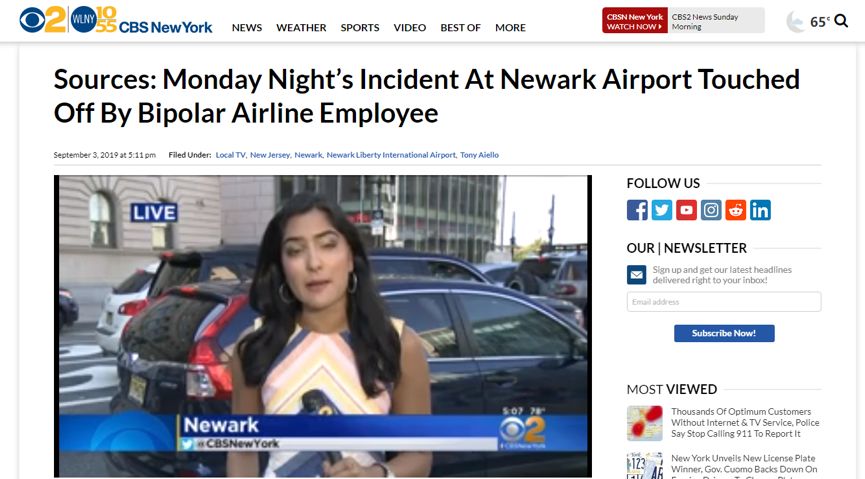Open the Twitter follow icon
The height and width of the screenshot is (479, 865).
(662, 210)
